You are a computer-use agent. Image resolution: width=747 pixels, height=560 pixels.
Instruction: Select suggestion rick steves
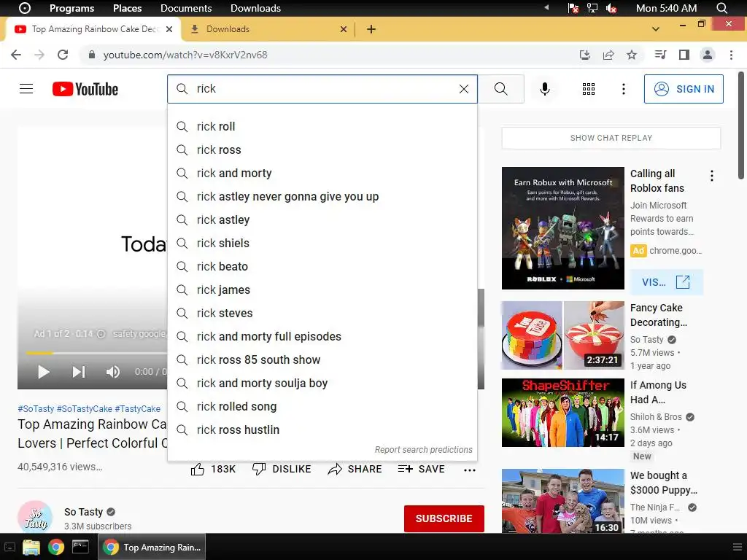click(x=322, y=313)
